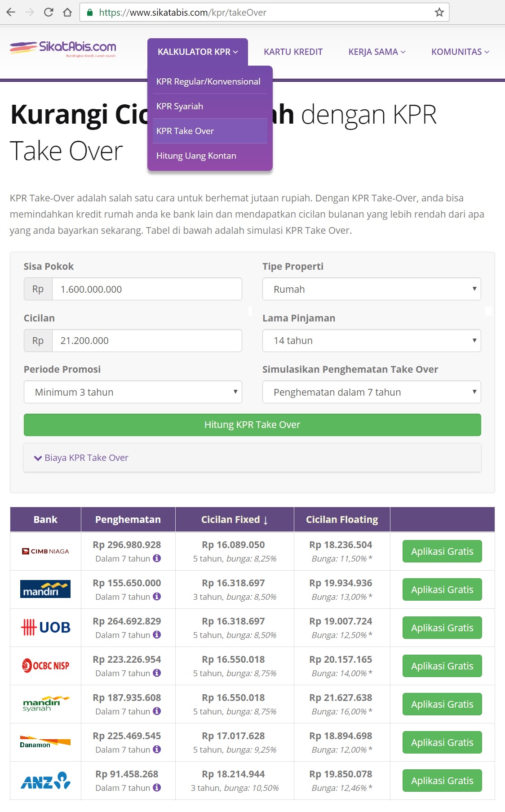Click Sisa Pokok input field

tap(147, 289)
